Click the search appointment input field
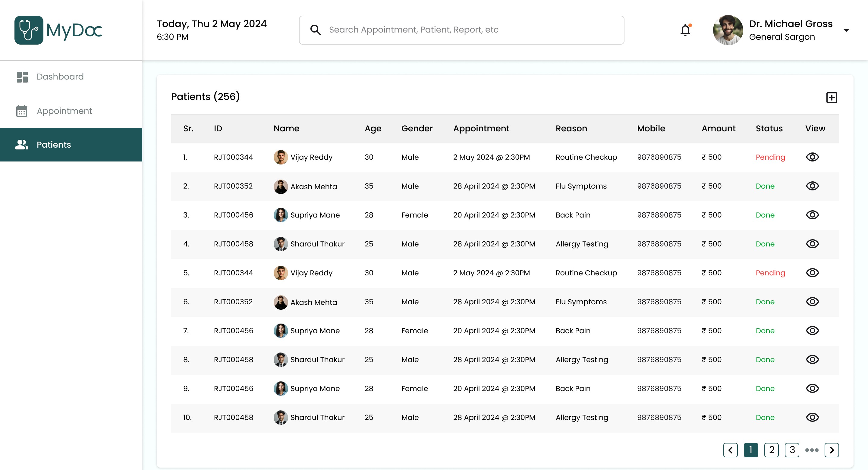Viewport: 868px width, 470px height. 472,30
